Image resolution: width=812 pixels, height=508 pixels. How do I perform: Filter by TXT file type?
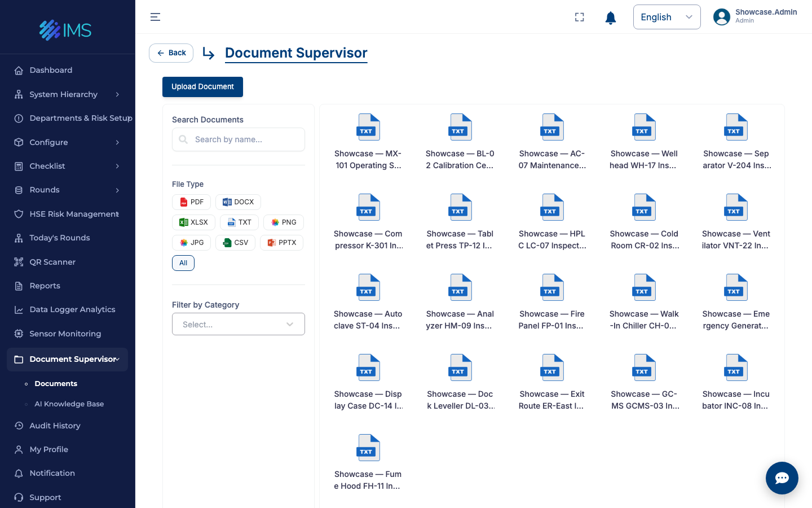tap(239, 222)
